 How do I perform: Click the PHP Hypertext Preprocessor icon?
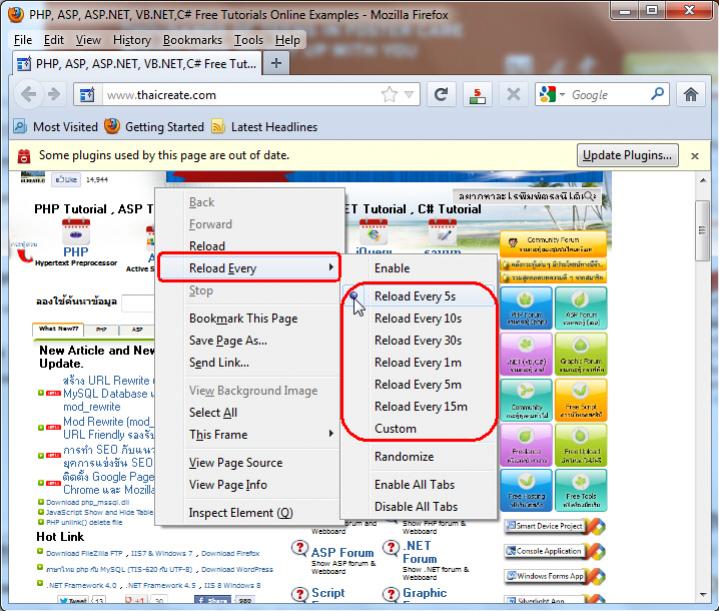[x=76, y=232]
